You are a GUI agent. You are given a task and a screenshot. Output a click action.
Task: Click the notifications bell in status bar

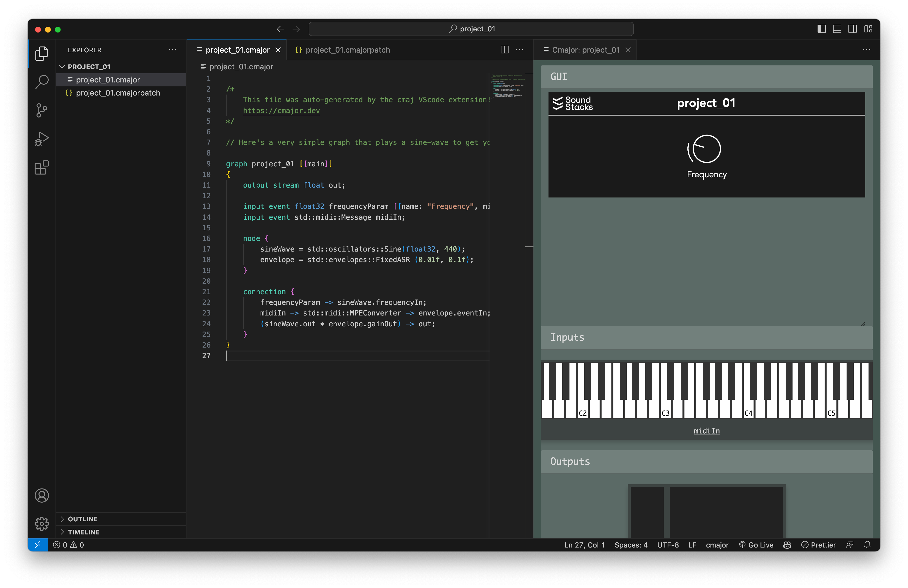click(x=867, y=545)
